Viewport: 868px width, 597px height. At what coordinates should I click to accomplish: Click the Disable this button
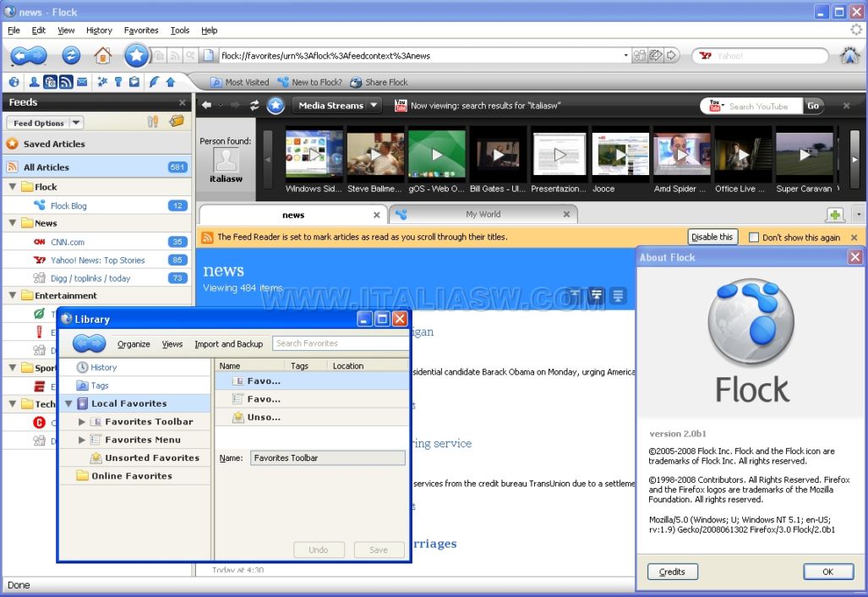(712, 237)
